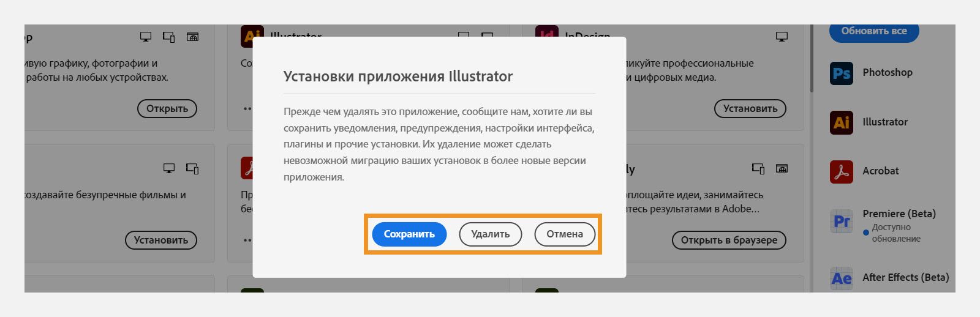This screenshot has height=317, width=980.
Task: Click the web browser icon on Photoshop card
Action: [x=192, y=37]
